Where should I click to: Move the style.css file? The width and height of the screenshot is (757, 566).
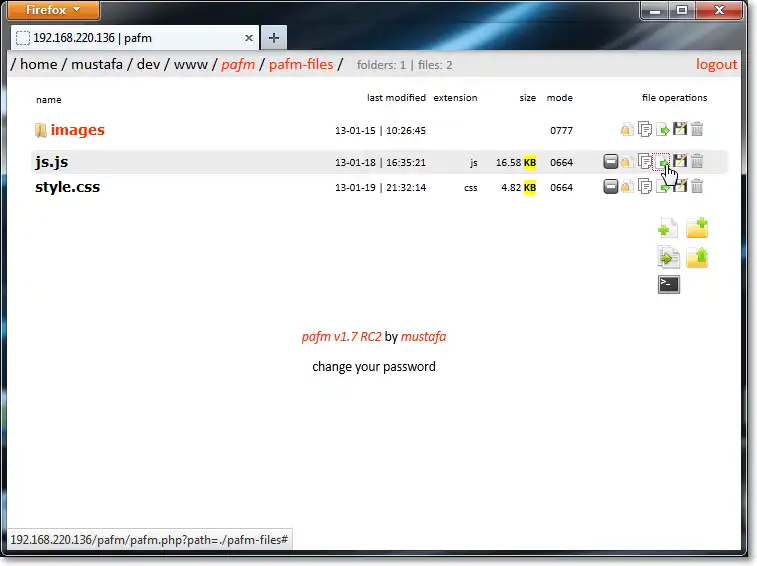(x=661, y=187)
